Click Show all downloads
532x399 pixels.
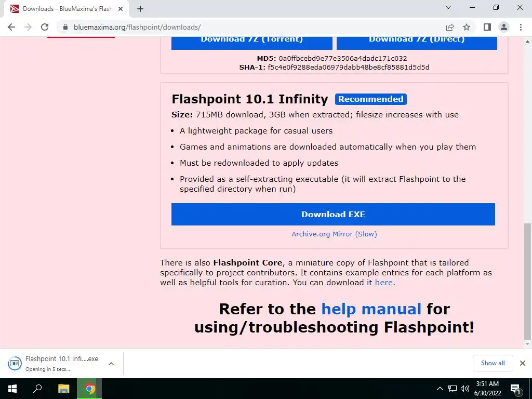(493, 363)
